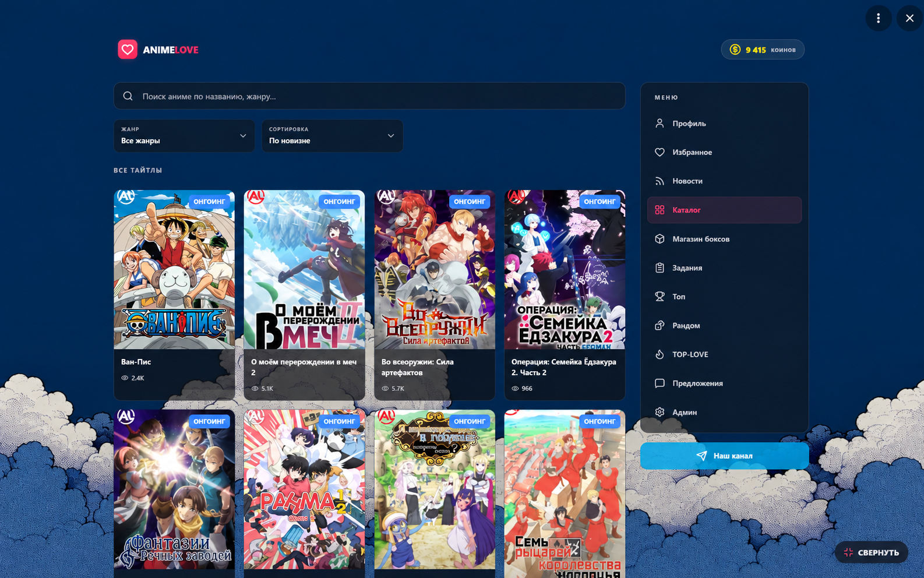
Task: Open the Ранма 1/2 poster
Action: click(304, 489)
